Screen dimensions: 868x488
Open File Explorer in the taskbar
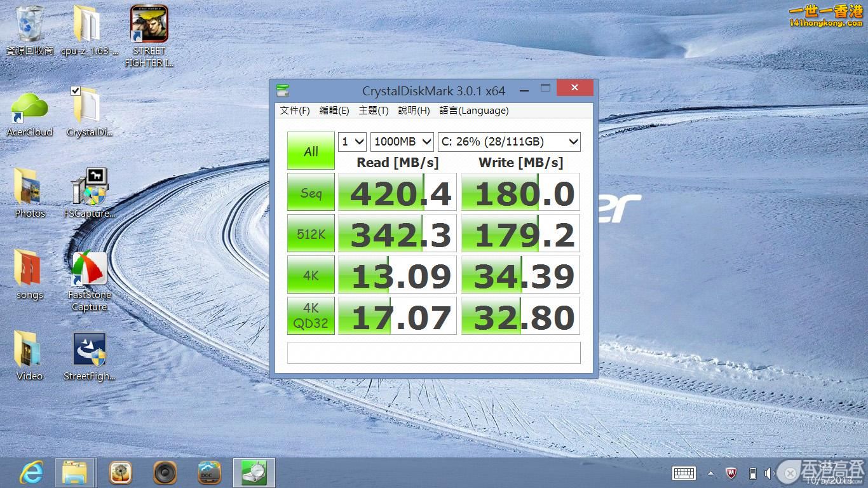[75, 473]
